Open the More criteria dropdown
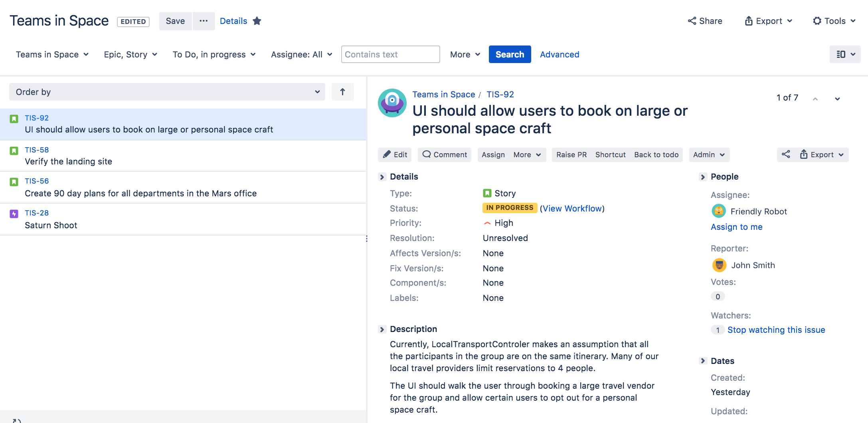This screenshot has height=423, width=868. point(465,54)
